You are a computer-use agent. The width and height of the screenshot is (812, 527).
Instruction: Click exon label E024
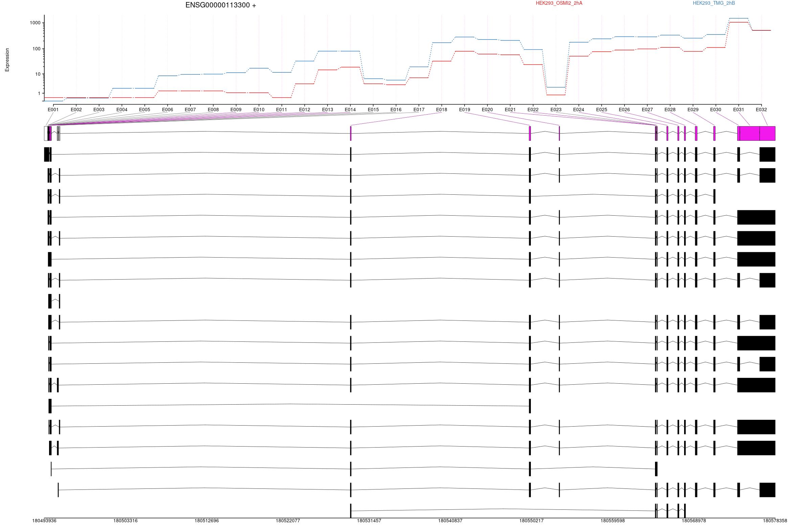tap(579, 110)
